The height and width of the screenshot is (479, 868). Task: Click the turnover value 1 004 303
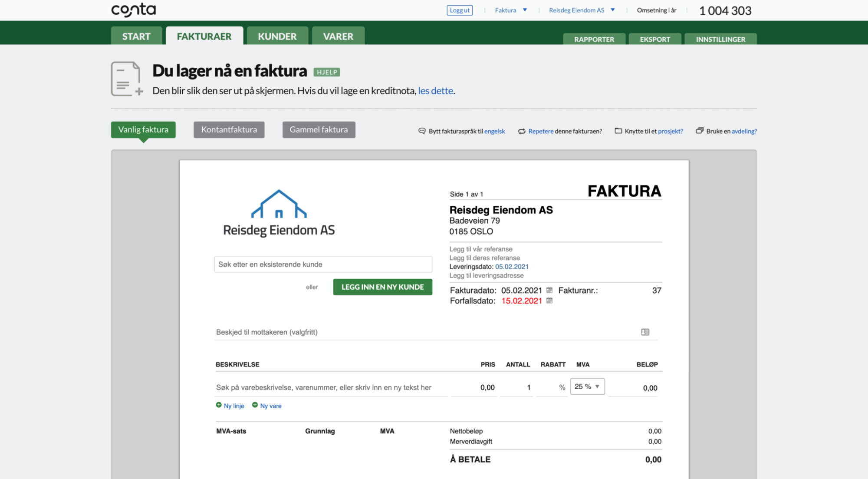coord(725,10)
